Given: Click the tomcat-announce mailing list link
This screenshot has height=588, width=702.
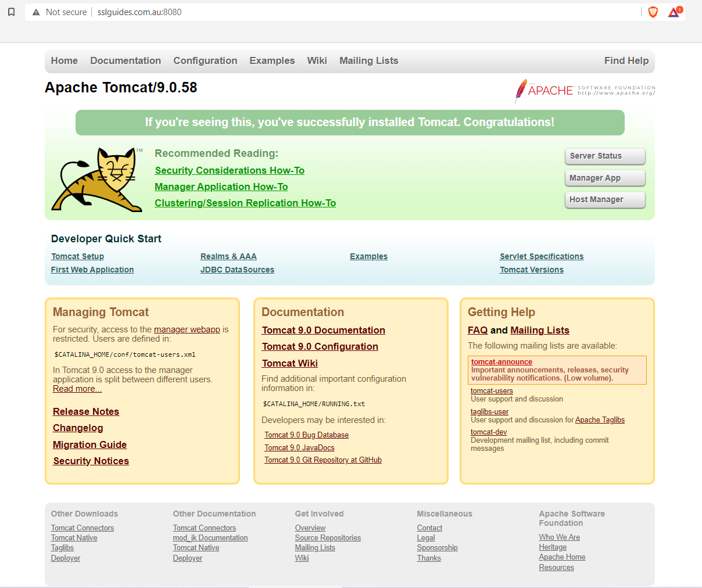Looking at the screenshot, I should tap(502, 361).
